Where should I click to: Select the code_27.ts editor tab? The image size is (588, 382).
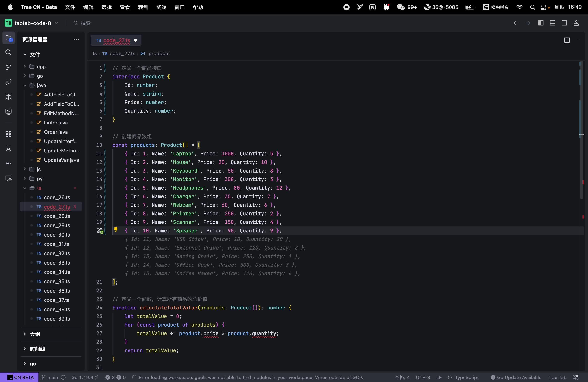coord(116,40)
